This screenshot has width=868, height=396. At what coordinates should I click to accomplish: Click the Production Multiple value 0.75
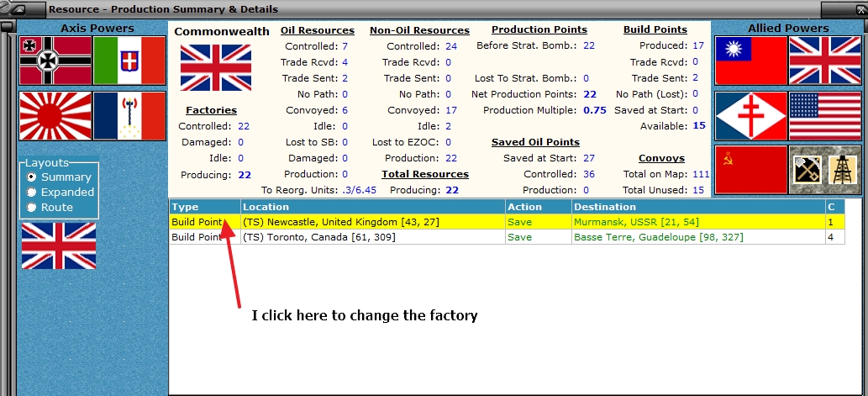point(595,110)
